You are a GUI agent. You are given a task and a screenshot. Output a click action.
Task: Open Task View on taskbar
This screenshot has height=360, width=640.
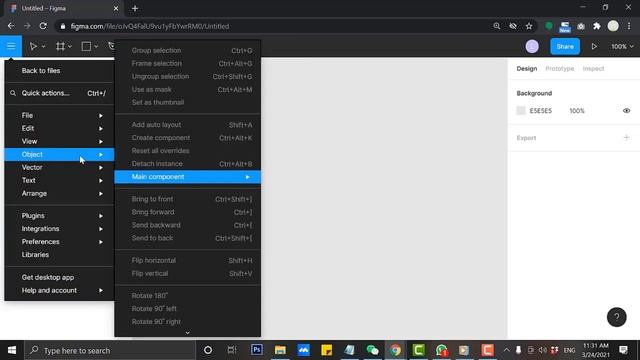[x=232, y=350]
